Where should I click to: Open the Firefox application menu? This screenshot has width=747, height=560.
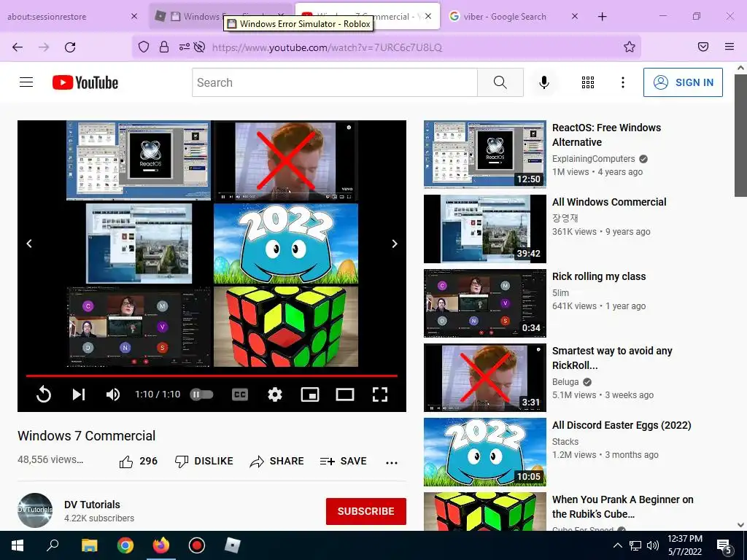point(729,47)
